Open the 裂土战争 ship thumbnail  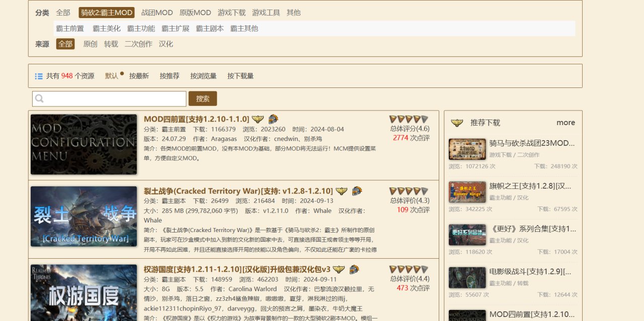point(84,217)
